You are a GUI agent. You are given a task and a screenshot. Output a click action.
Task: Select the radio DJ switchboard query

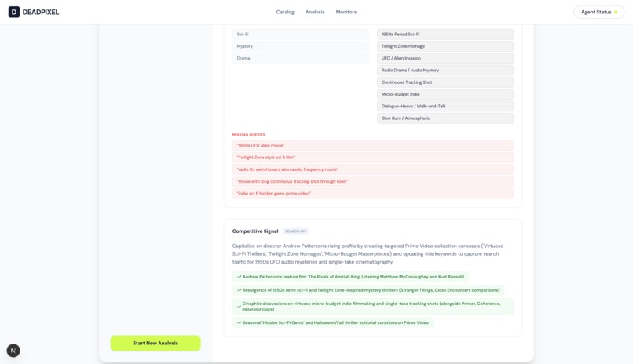(372, 169)
